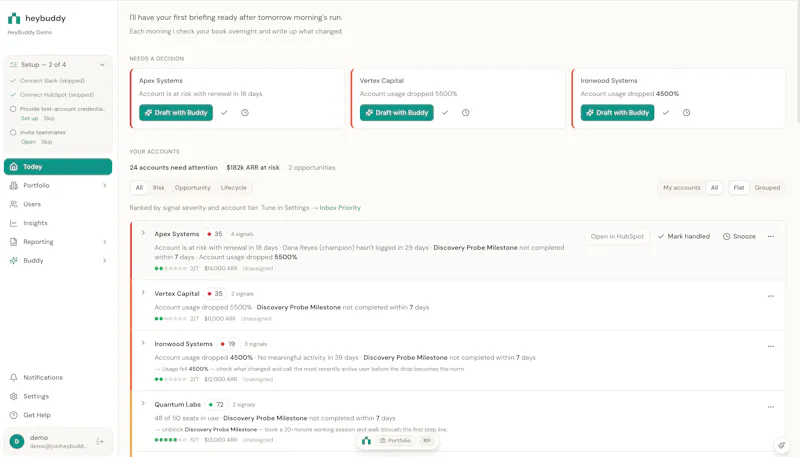Expand the Vertex Capital account row
Image resolution: width=800 pixels, height=457 pixels.
pos(143,293)
